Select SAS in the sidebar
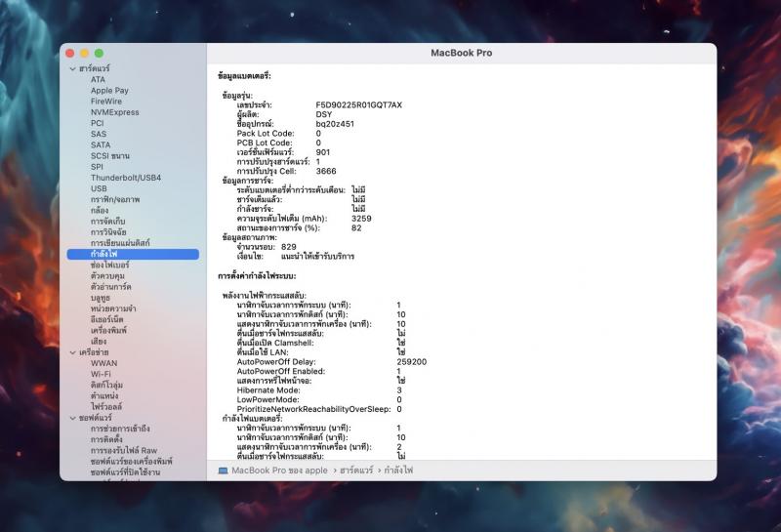 coord(99,134)
